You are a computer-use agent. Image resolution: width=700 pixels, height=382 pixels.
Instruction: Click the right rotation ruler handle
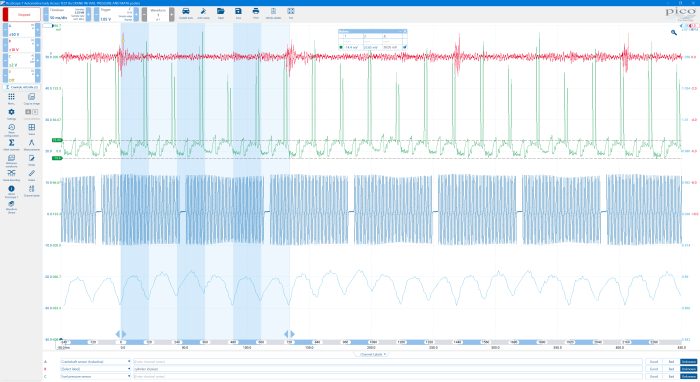(289, 334)
